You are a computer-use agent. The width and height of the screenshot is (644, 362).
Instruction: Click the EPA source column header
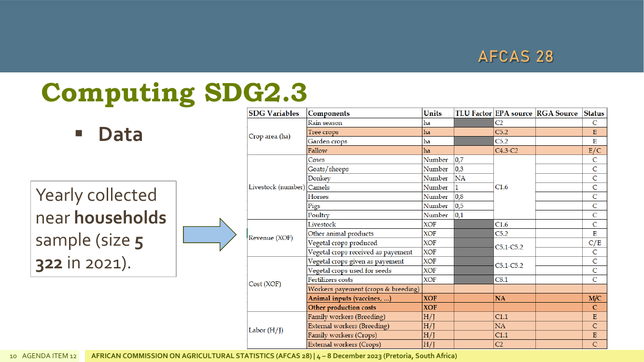[514, 113]
